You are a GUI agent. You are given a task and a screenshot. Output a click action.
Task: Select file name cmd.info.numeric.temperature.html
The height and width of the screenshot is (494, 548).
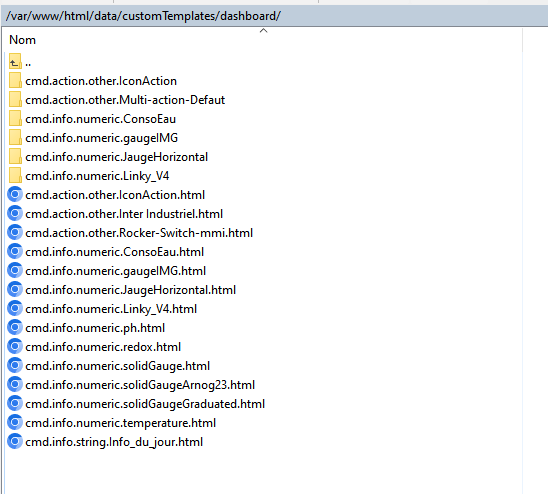click(121, 423)
